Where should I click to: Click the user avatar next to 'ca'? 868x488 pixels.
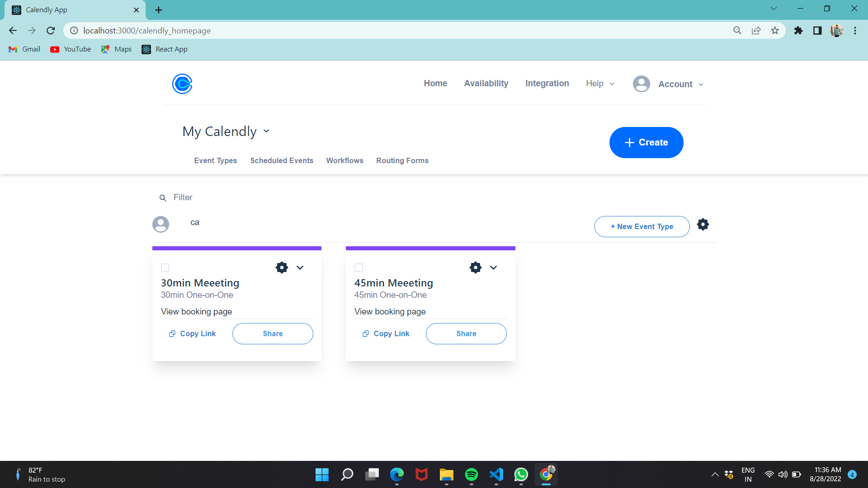160,224
